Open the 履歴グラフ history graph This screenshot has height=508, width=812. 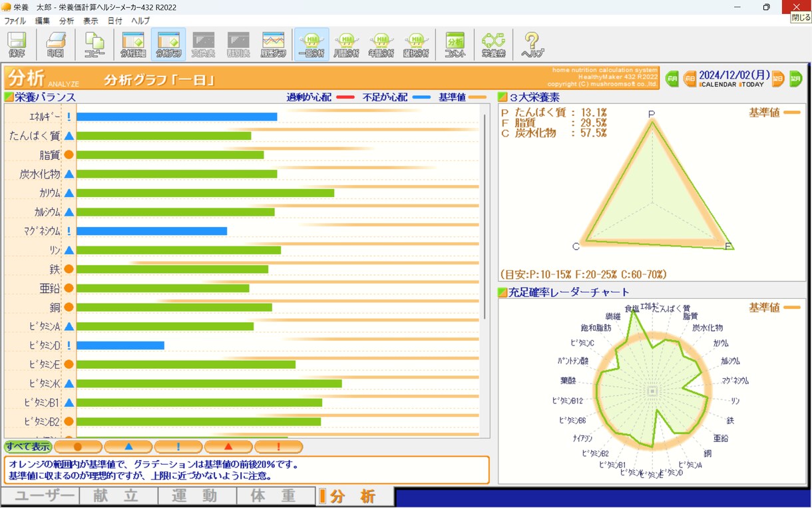click(x=273, y=44)
